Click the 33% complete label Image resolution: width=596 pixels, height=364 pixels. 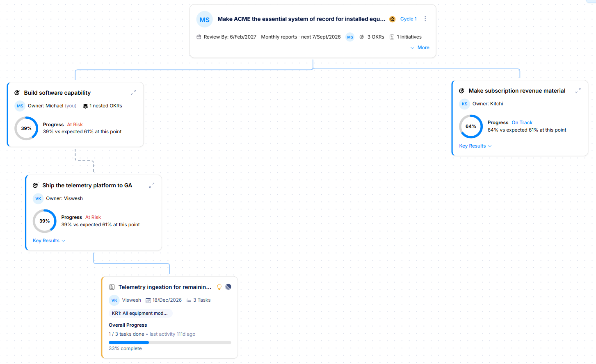(x=125, y=348)
